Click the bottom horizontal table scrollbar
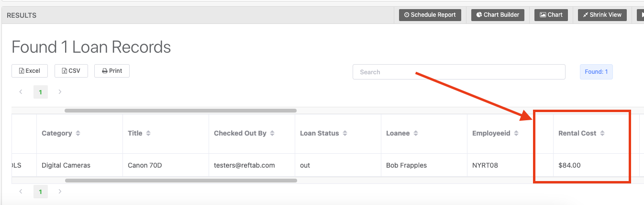Viewport: 644px width, 205px height. [181, 181]
